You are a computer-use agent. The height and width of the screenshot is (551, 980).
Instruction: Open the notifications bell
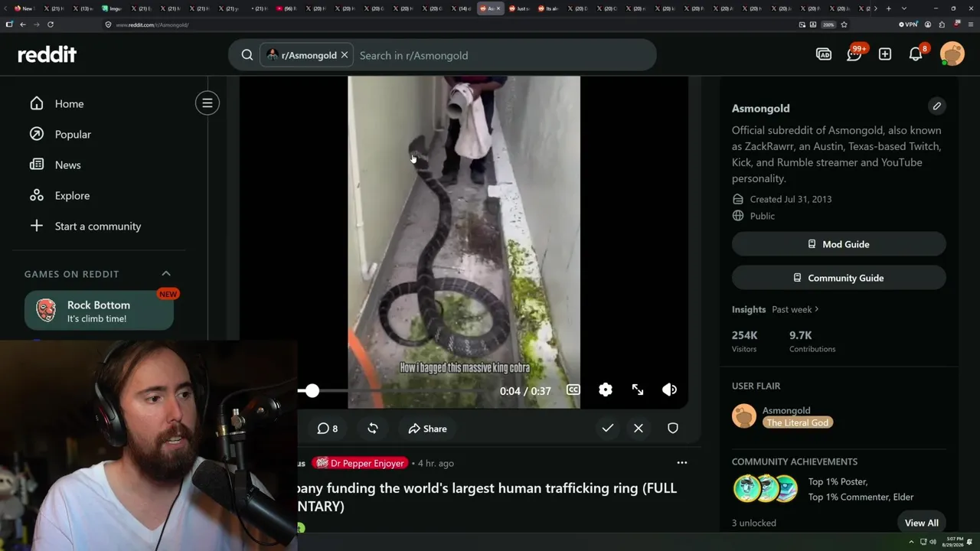916,54
